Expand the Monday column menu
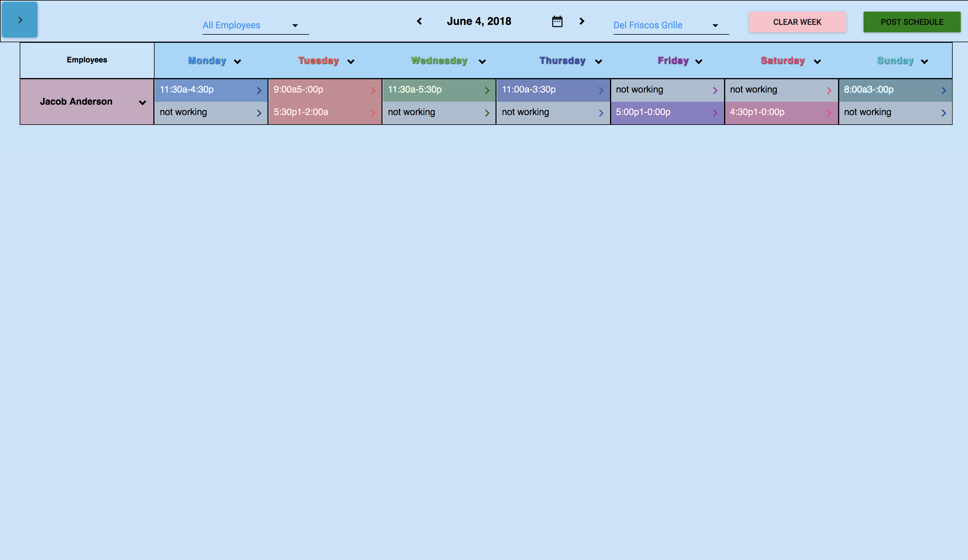 (x=237, y=62)
